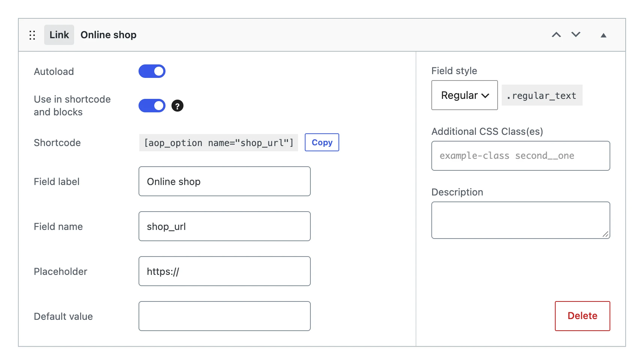Move field down with the down chevron
Viewport: 644px width, 364px height.
[576, 34]
